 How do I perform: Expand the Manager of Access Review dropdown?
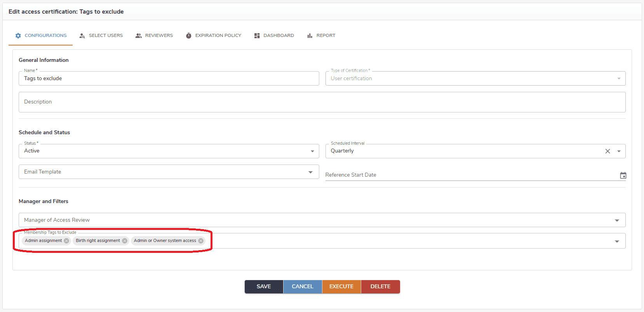click(x=617, y=221)
